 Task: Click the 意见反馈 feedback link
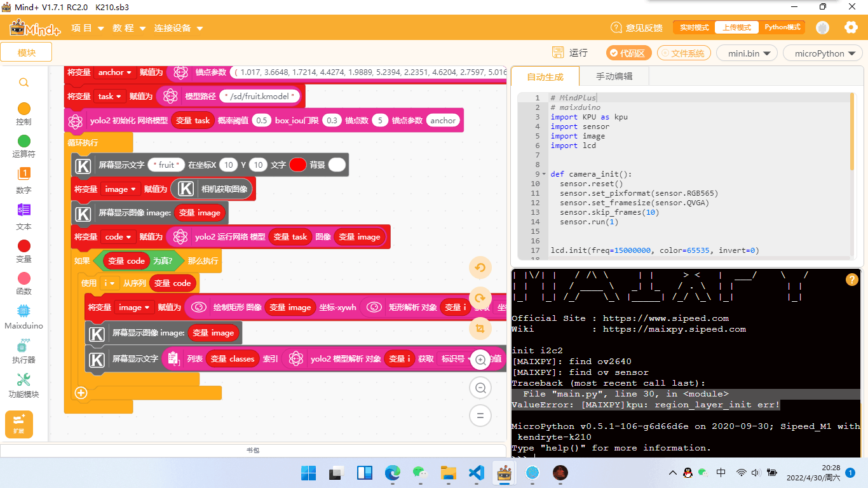tap(637, 27)
